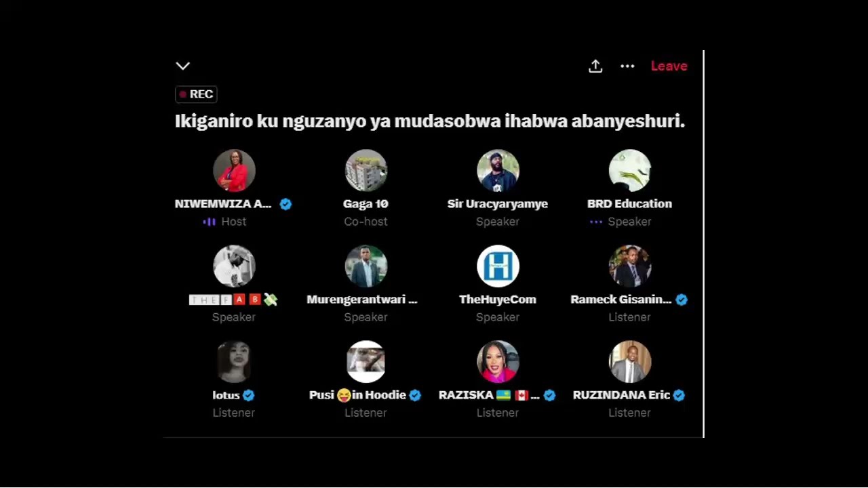Viewport: 868px width, 488px height.
Task: Click THE FAB emoji name label
Action: 233,300
